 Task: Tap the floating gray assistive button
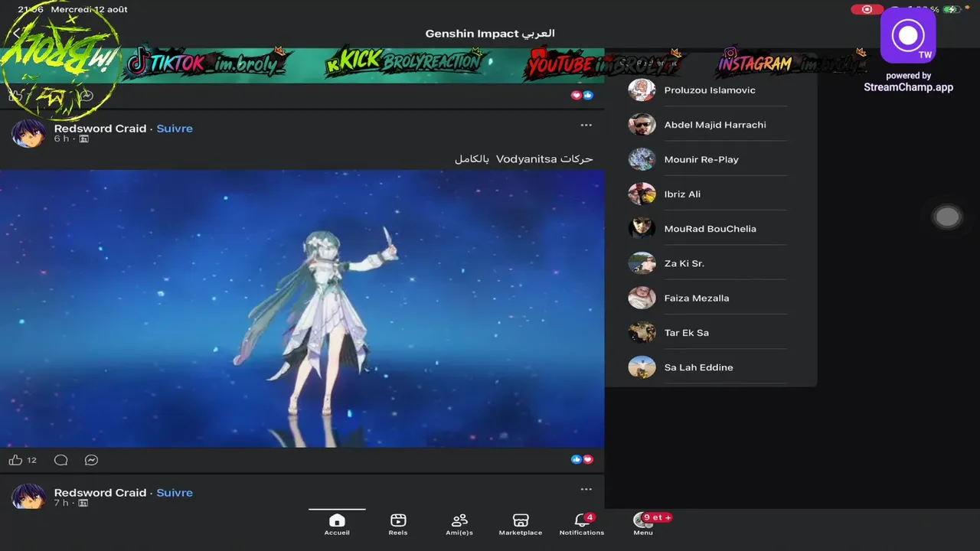947,217
